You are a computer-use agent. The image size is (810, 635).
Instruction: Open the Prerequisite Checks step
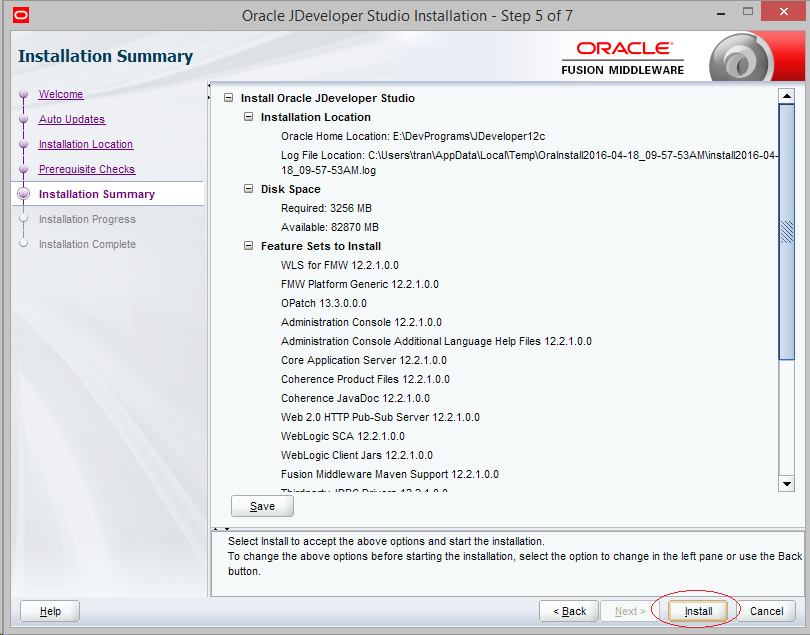(x=87, y=169)
